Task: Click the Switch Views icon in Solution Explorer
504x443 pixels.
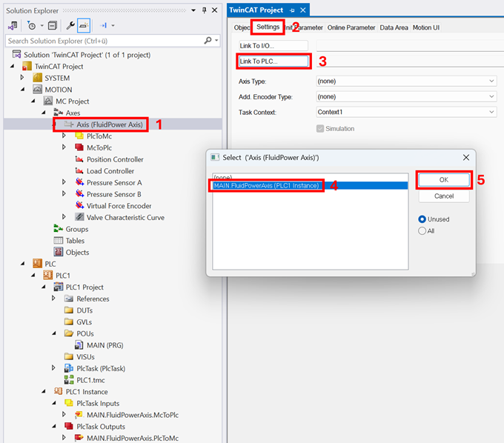Action: [13, 25]
